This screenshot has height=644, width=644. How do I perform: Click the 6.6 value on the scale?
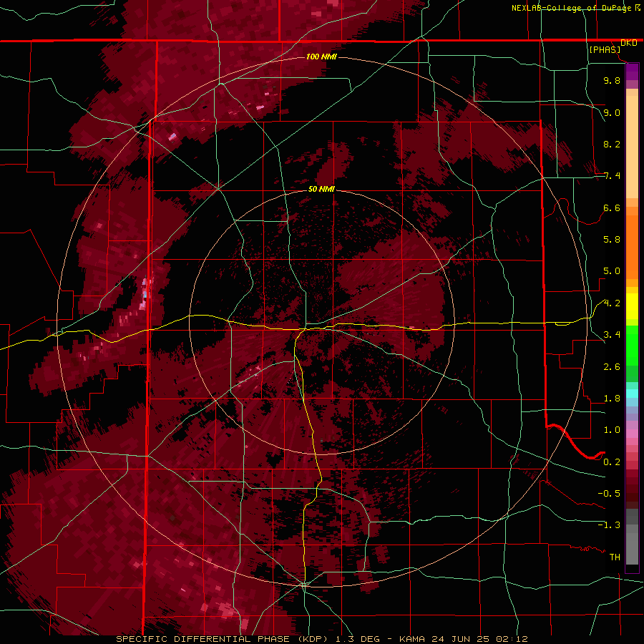[612, 208]
